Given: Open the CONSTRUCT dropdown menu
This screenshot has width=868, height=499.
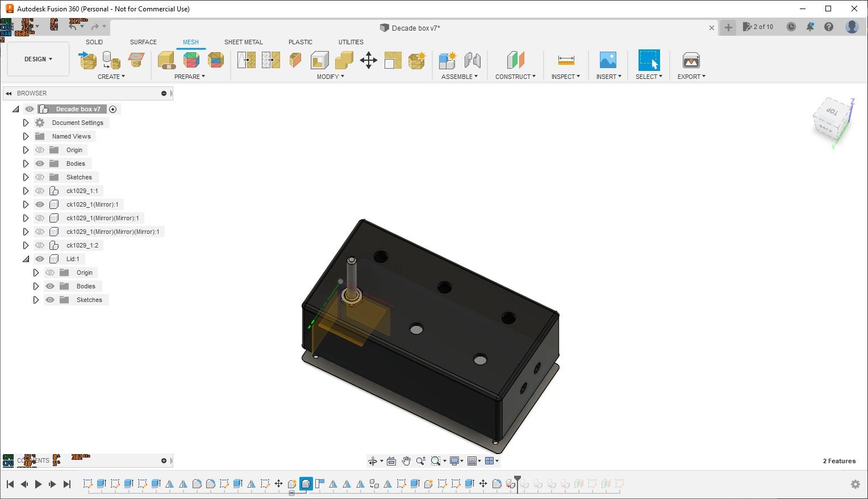Looking at the screenshot, I should [515, 77].
